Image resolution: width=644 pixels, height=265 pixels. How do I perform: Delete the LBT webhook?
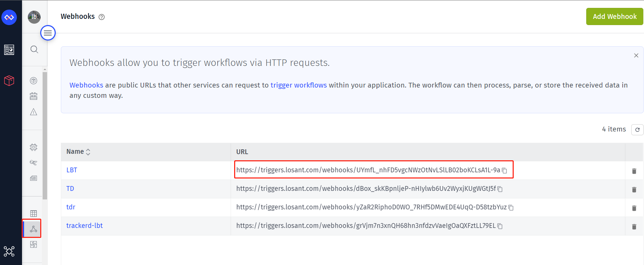[x=634, y=171]
